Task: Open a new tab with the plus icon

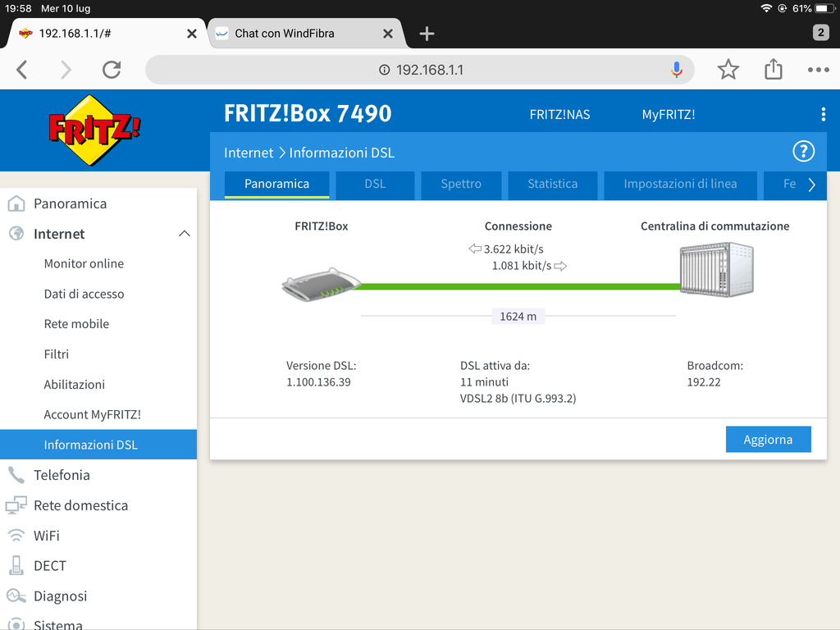Action: (x=427, y=34)
